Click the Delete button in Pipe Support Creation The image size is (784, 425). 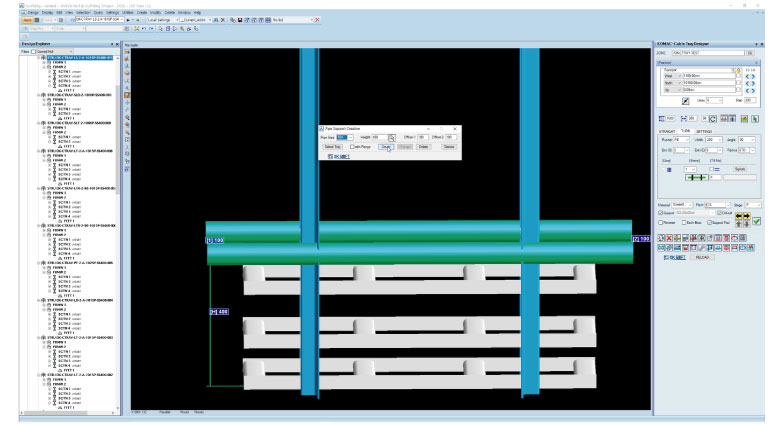424,147
